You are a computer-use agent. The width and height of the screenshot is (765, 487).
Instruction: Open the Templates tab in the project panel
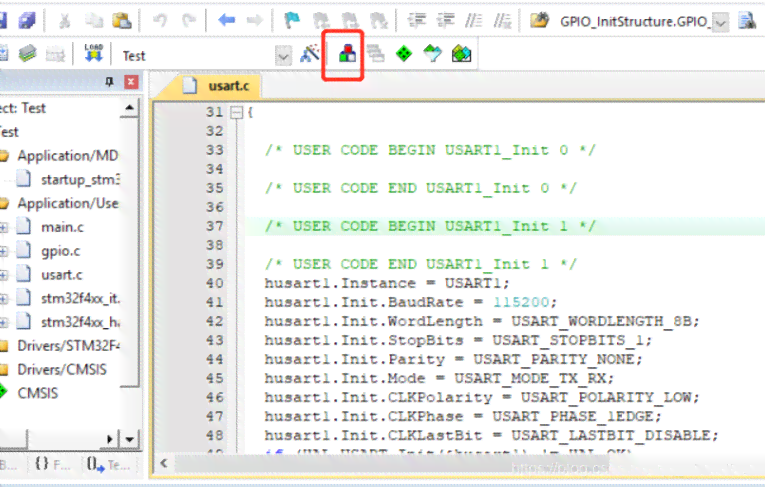point(108,464)
